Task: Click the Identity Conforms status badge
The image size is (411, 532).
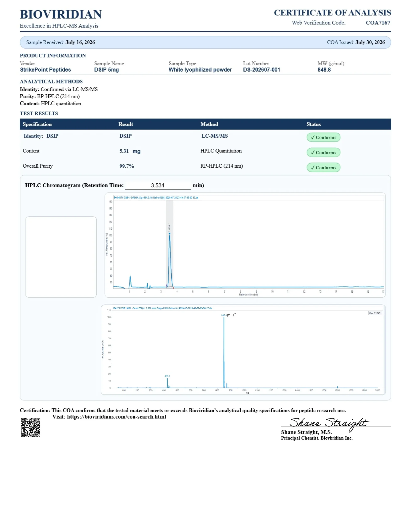Action: [323, 137]
